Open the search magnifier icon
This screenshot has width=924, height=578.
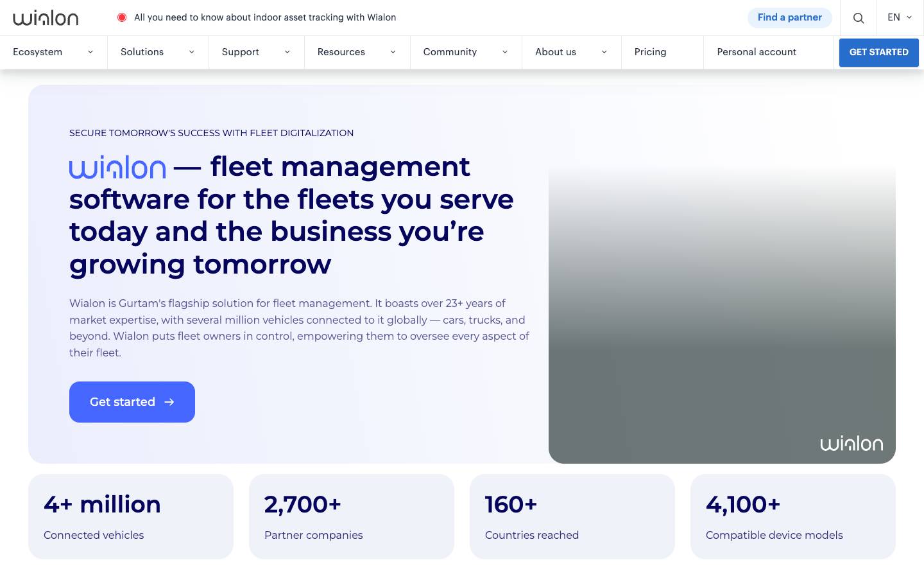pos(859,18)
